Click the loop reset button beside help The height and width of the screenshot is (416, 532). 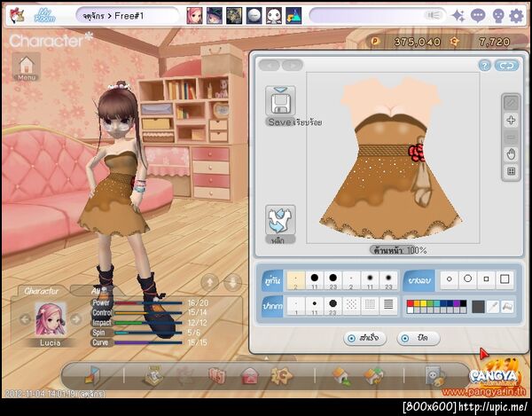tap(506, 65)
